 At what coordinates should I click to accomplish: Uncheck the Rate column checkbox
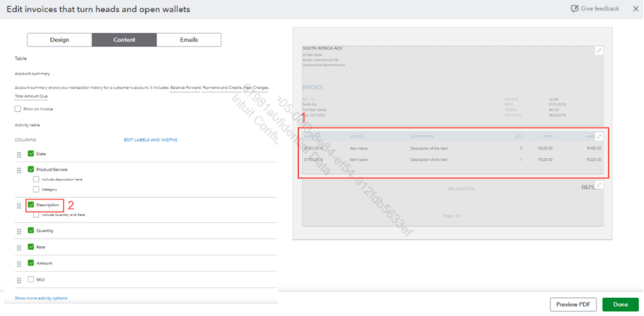pyautogui.click(x=30, y=247)
